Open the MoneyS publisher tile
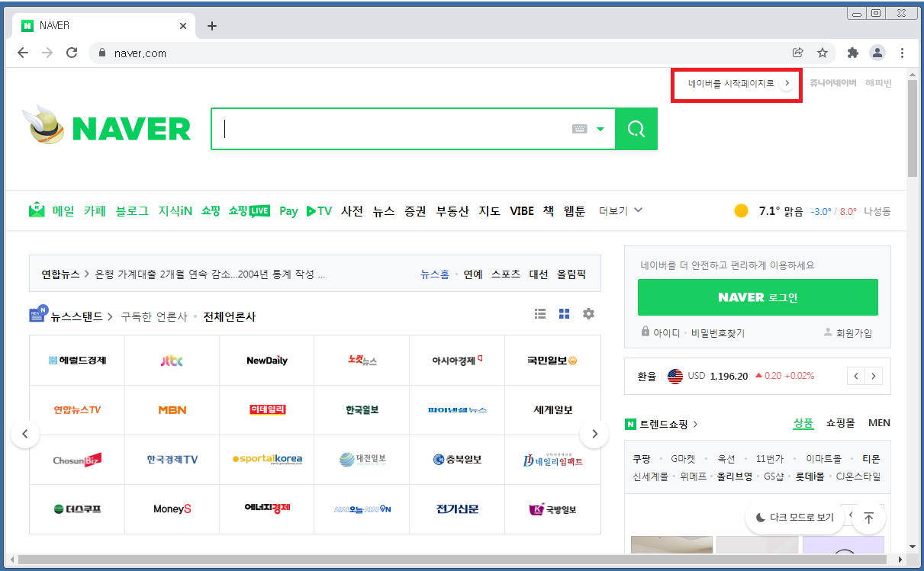 (172, 508)
